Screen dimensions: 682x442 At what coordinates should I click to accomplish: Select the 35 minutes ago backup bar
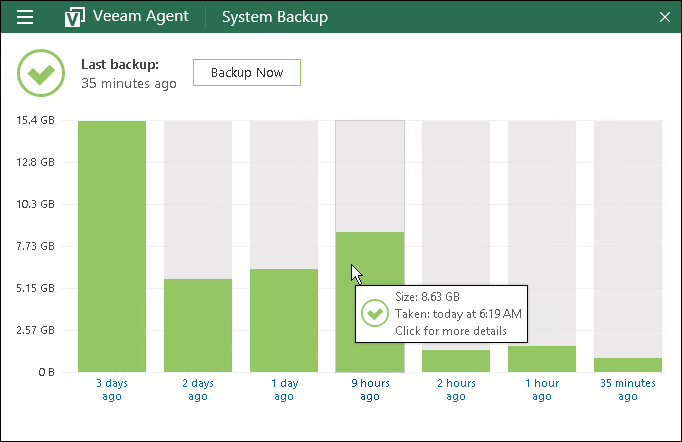(x=628, y=364)
